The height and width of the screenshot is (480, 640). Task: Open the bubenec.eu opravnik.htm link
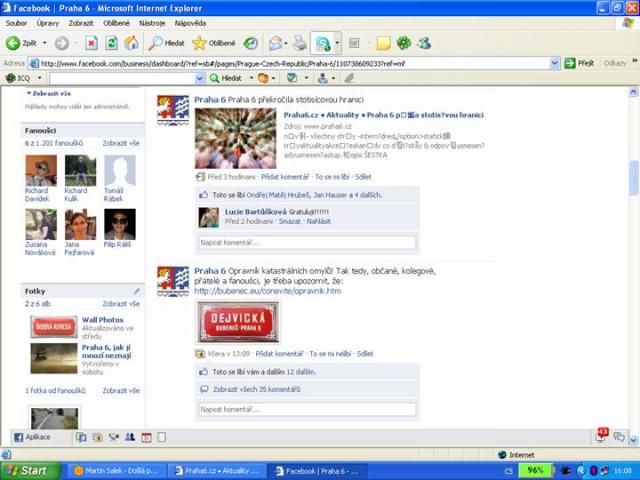268,291
